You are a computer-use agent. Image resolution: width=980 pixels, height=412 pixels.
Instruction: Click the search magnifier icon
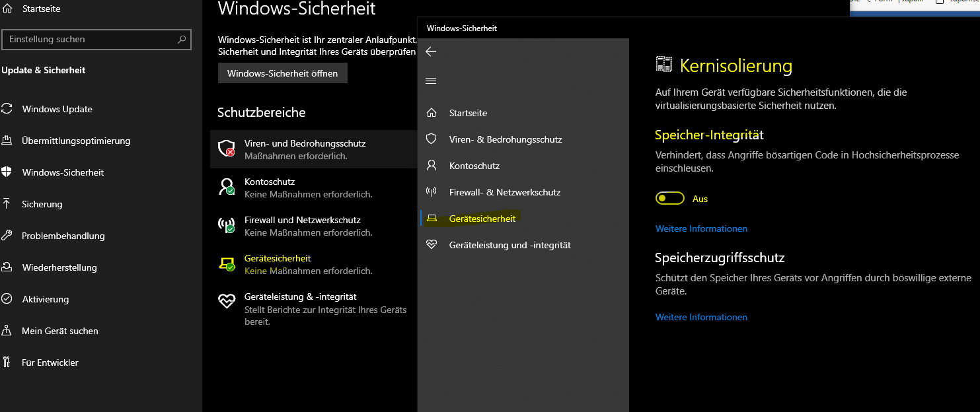pyautogui.click(x=182, y=40)
